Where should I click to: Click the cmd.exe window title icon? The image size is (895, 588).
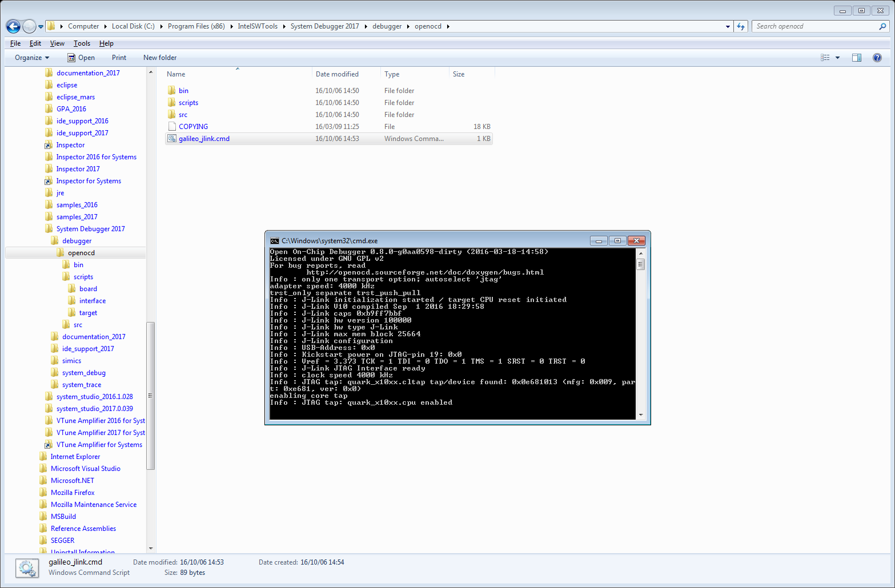[274, 241]
